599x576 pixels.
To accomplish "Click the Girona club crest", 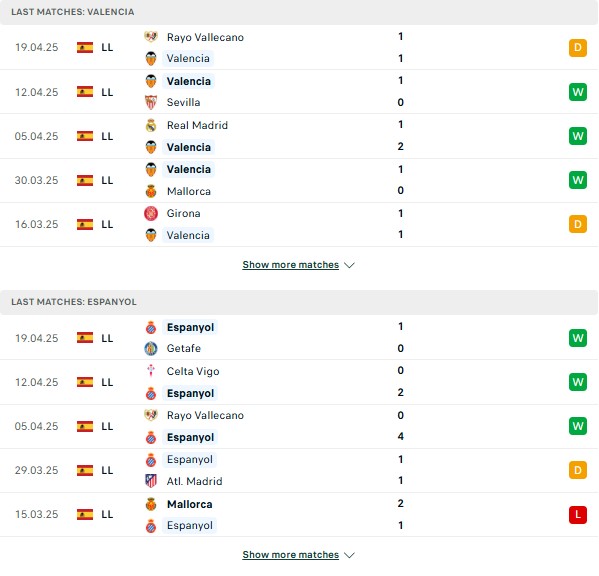I will click(151, 213).
